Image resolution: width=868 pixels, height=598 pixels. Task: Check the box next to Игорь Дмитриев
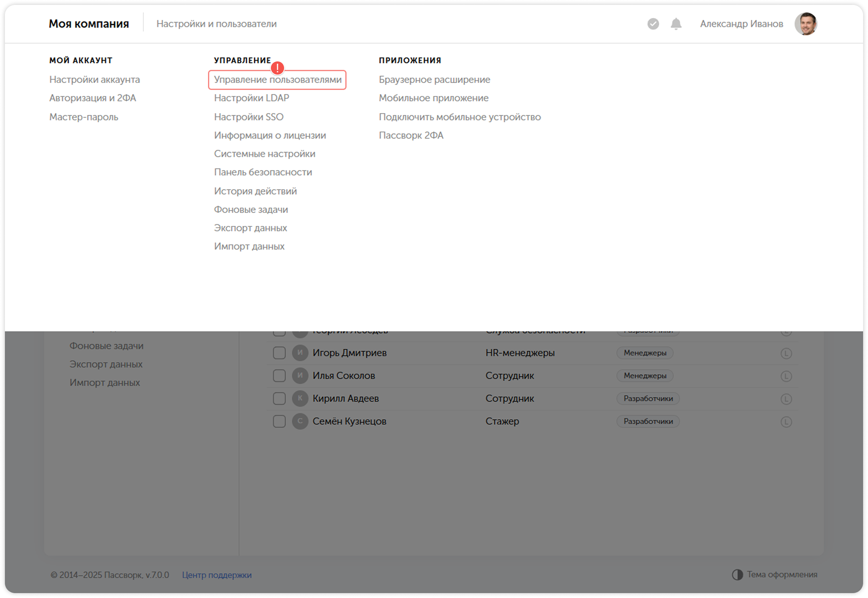[x=279, y=353]
